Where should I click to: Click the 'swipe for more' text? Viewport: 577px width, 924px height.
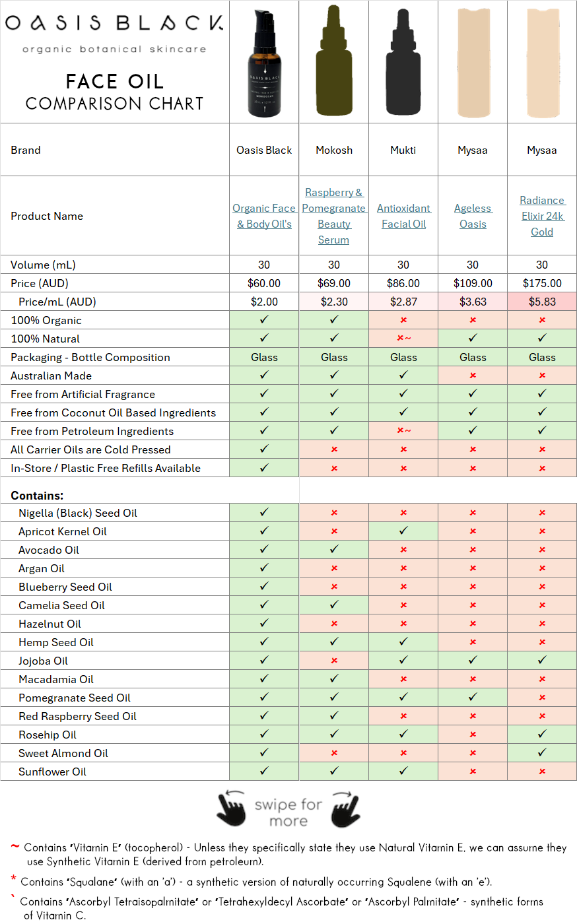(288, 812)
